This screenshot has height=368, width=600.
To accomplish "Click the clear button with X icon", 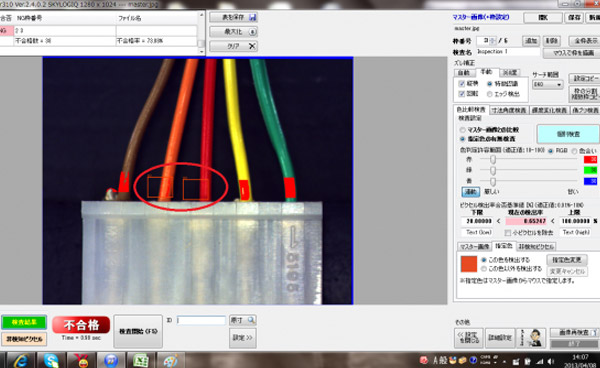I will 233,46.
